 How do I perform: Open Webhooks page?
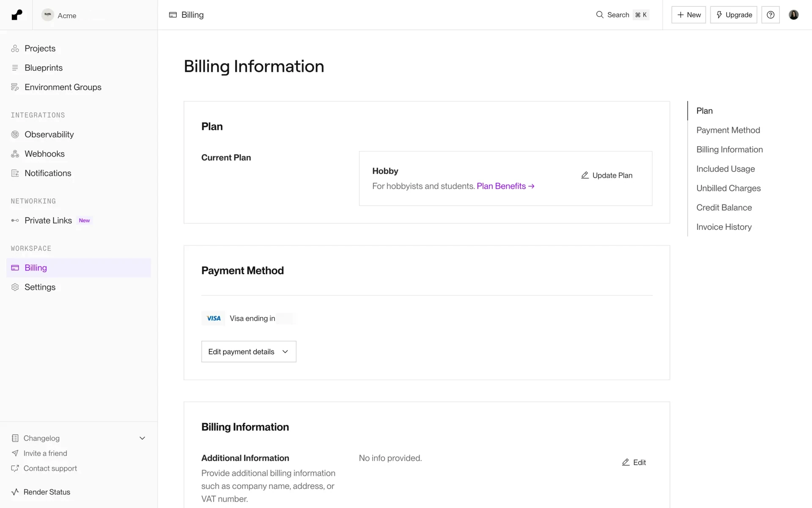(x=79, y=154)
